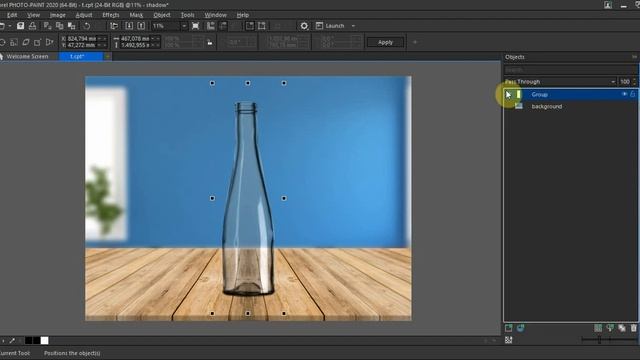Viewport: 640px width, 360px height.
Task: Open the Edit menu
Action: 12,15
